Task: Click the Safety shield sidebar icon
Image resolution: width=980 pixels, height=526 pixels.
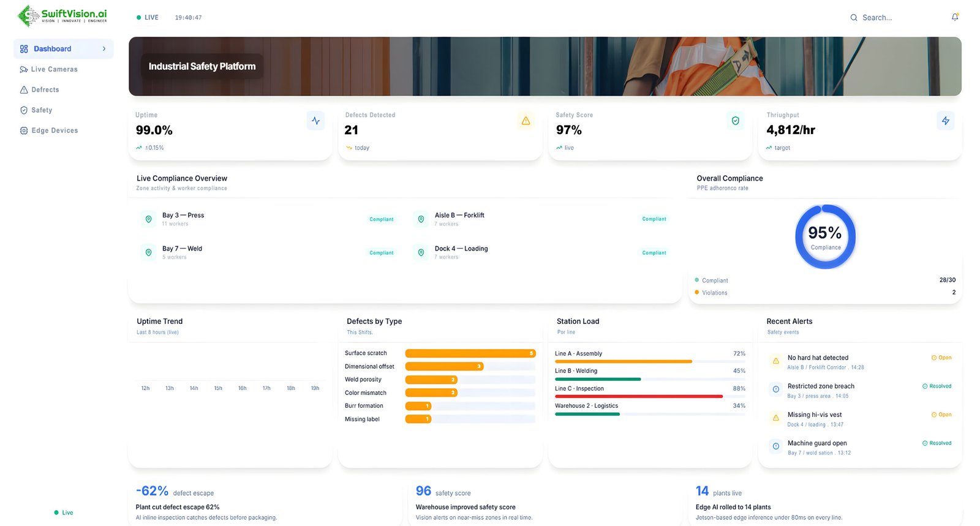Action: coord(24,110)
